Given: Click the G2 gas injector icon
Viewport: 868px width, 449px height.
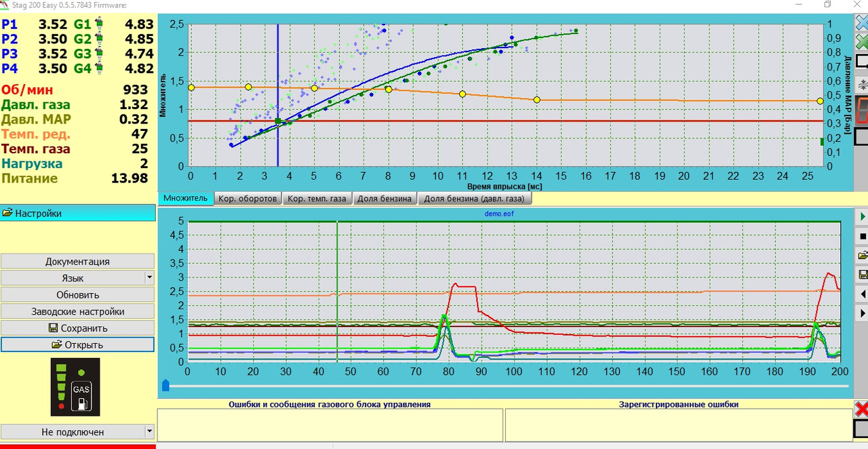Looking at the screenshot, I should pos(98,39).
